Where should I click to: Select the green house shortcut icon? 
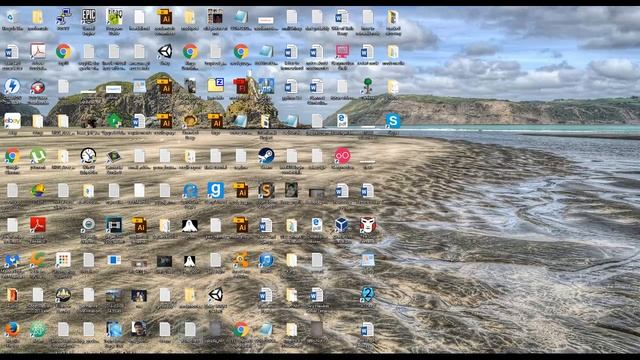[113, 121]
